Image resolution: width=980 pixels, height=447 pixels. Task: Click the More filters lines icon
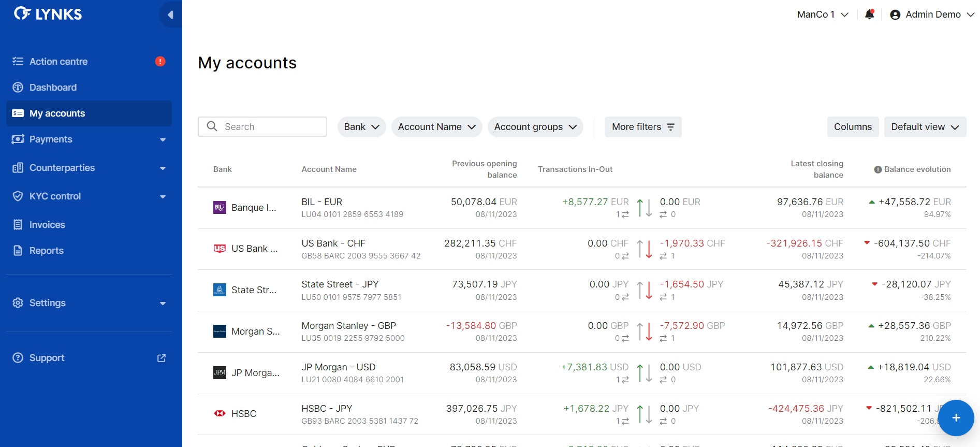670,127
